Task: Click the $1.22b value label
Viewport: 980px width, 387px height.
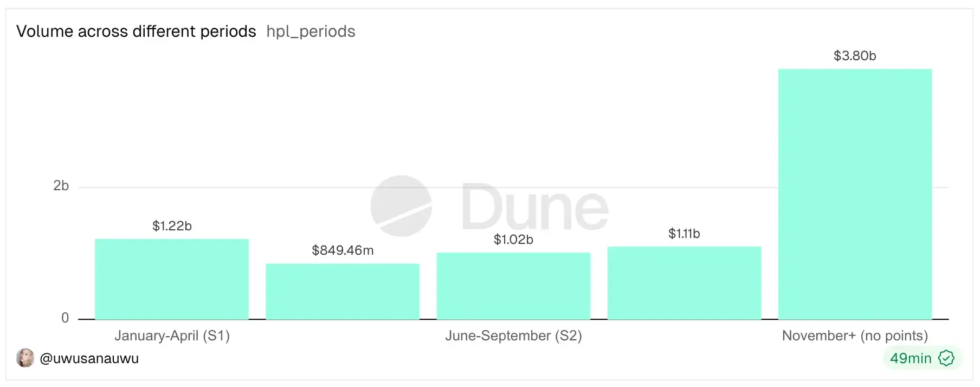Action: (x=172, y=226)
